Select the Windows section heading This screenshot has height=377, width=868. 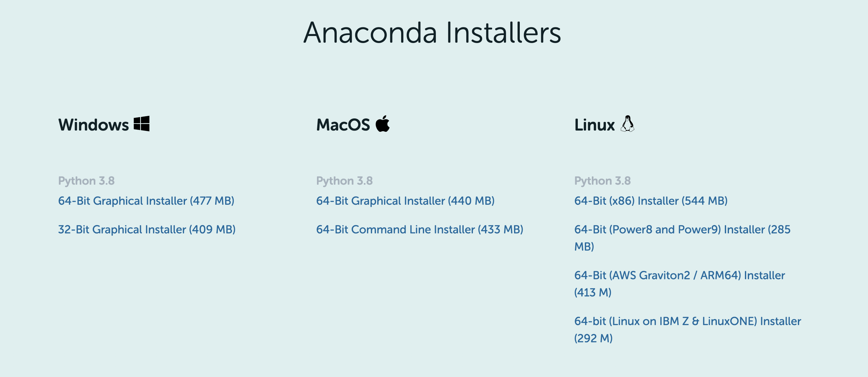[x=93, y=125]
